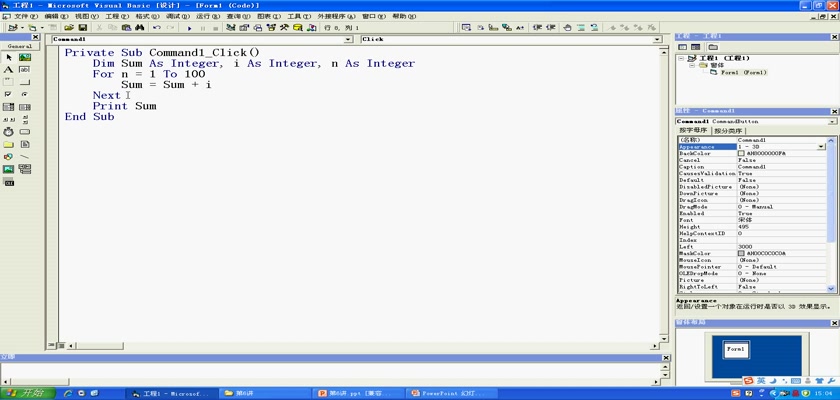
Task: Click the BackColor property color swatch
Action: tap(741, 153)
